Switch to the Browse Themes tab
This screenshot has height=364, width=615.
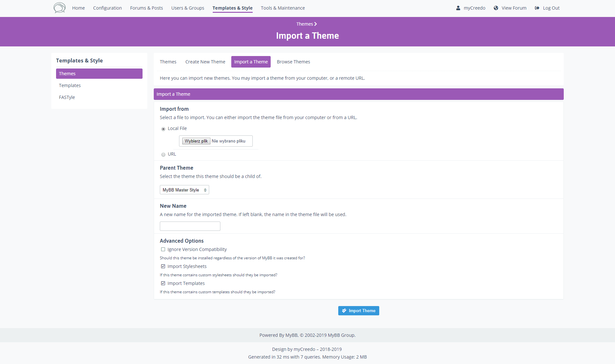pyautogui.click(x=293, y=62)
